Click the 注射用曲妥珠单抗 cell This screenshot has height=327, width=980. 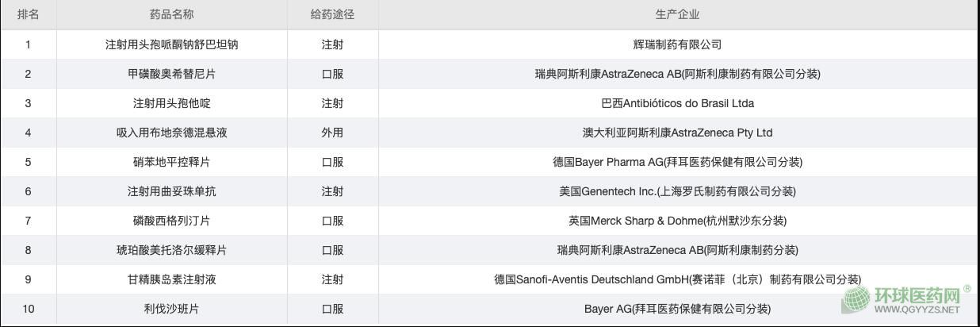171,191
